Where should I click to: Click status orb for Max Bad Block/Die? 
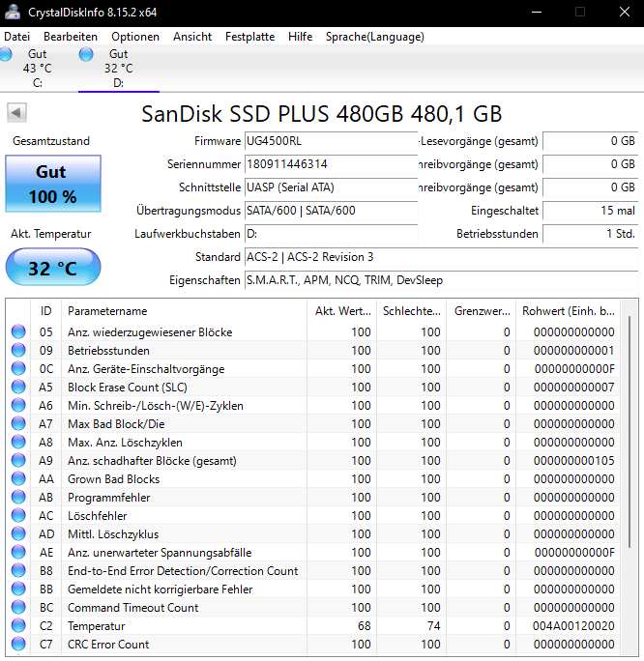18,423
